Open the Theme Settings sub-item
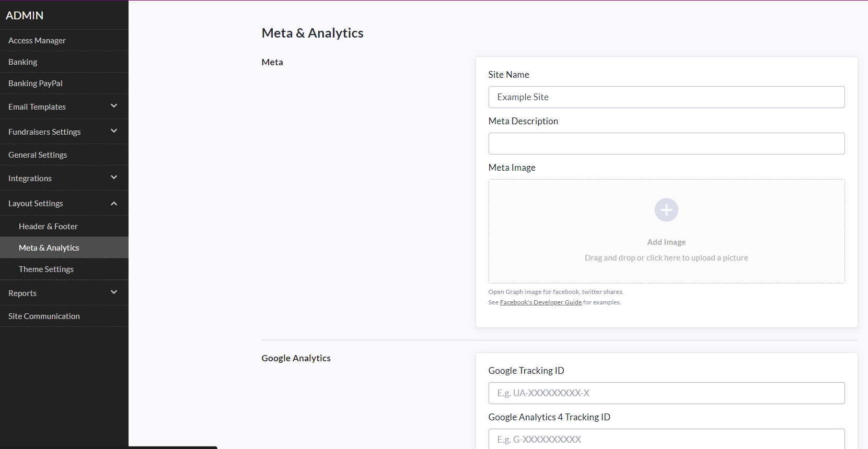The image size is (868, 449). pyautogui.click(x=46, y=269)
